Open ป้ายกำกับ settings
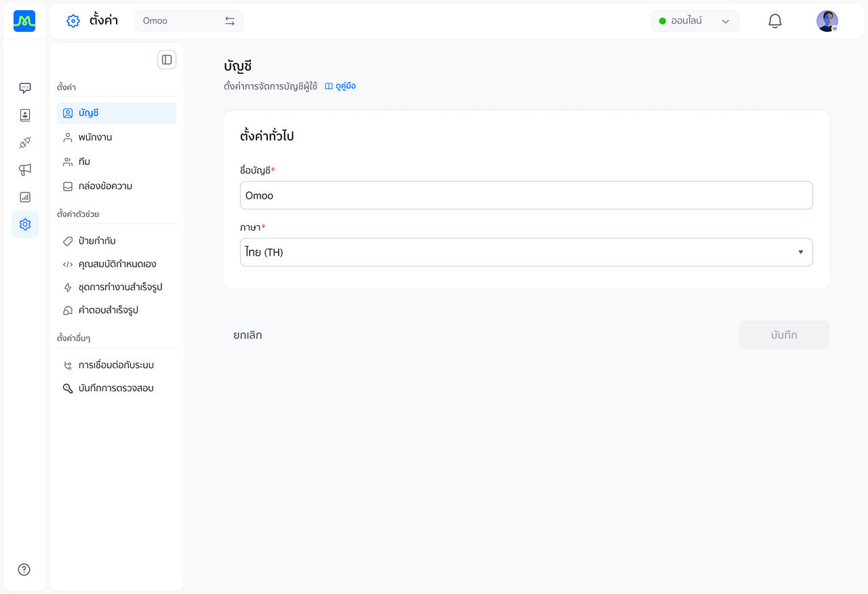The width and height of the screenshot is (868, 594). 117,241
